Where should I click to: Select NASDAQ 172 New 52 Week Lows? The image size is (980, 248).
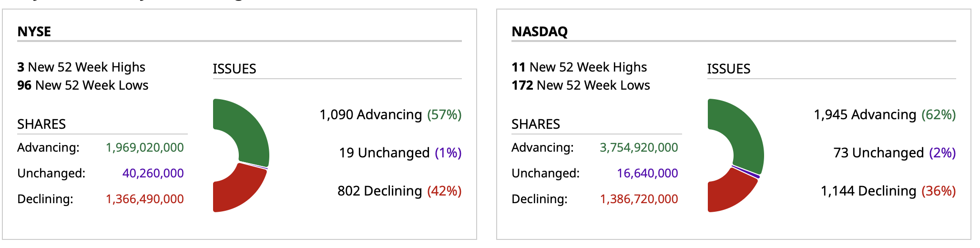point(581,85)
